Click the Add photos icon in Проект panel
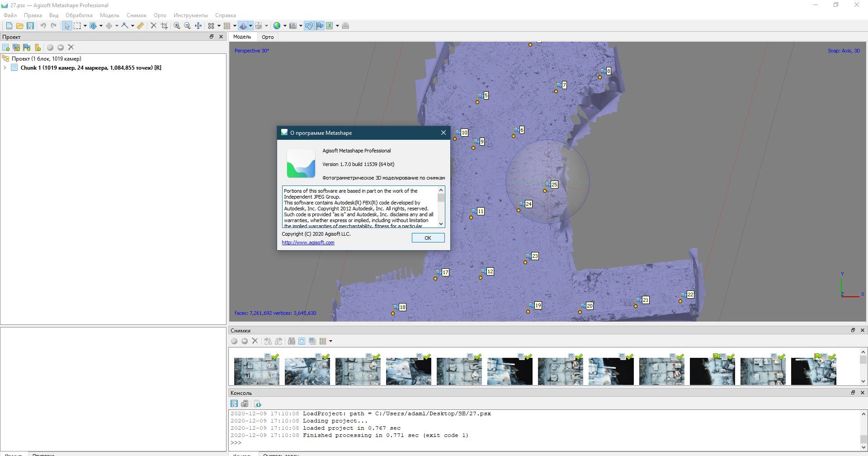868x456 pixels. (16, 47)
